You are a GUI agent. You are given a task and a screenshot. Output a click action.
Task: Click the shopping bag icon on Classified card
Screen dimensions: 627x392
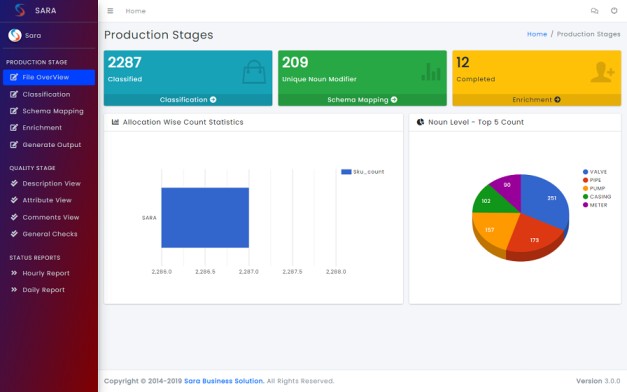pos(254,72)
